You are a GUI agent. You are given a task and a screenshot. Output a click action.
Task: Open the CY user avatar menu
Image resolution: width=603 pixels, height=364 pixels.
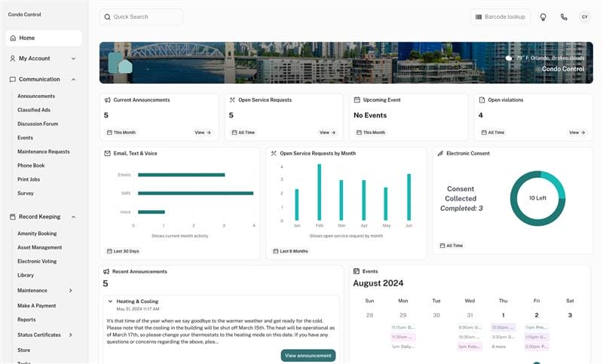pyautogui.click(x=584, y=17)
